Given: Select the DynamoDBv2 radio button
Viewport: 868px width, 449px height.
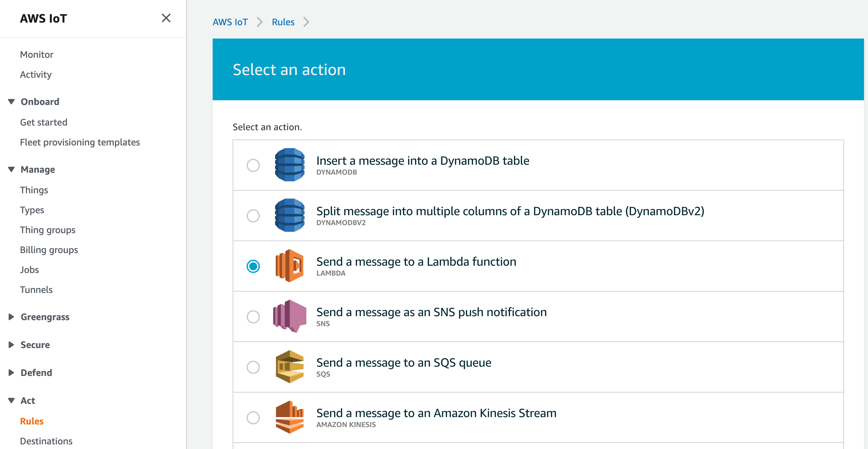Looking at the screenshot, I should pyautogui.click(x=253, y=216).
